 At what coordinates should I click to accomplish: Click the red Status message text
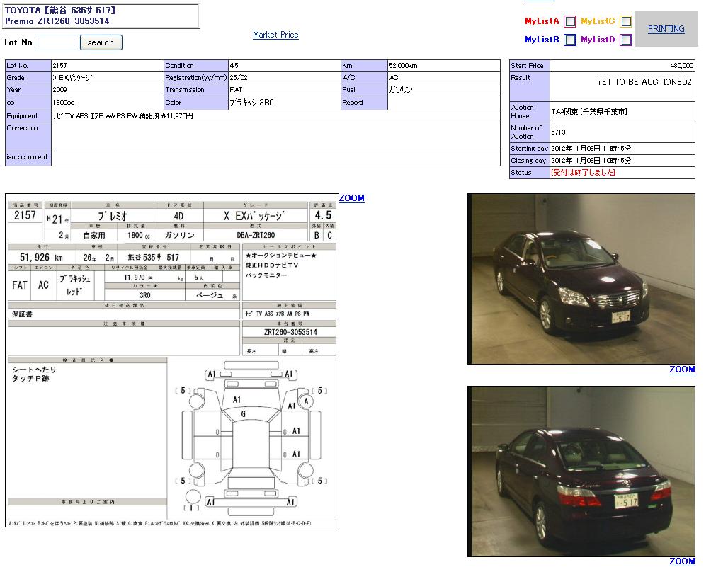coord(583,173)
